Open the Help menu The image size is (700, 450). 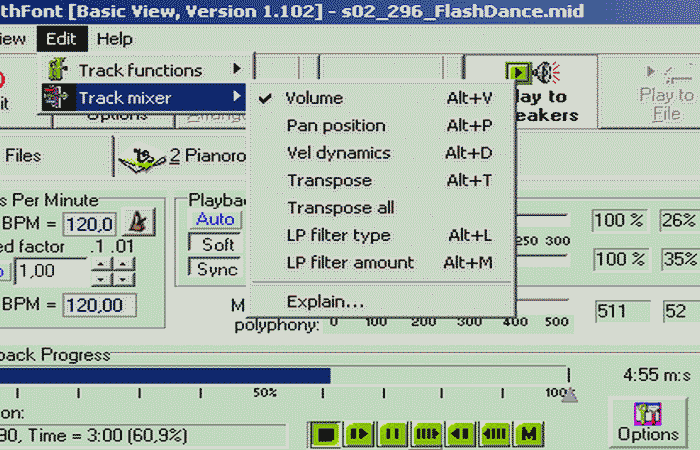click(114, 39)
